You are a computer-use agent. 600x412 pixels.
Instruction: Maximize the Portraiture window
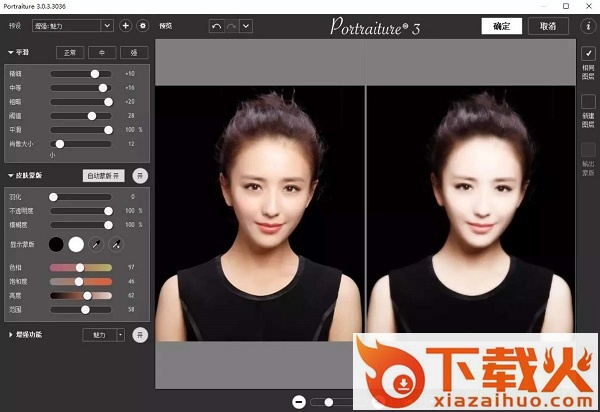(x=566, y=6)
